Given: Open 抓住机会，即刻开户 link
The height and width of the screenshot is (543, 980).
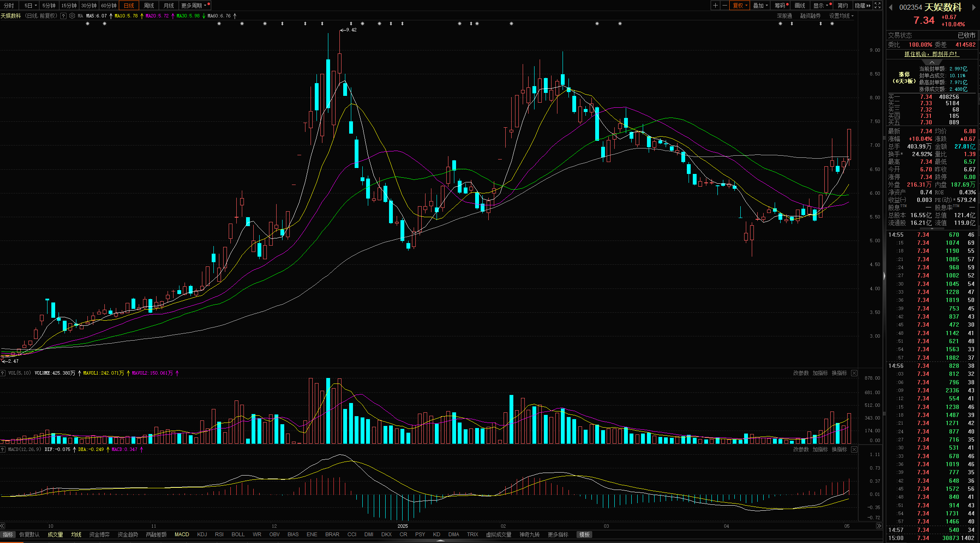Looking at the screenshot, I should pyautogui.click(x=932, y=54).
